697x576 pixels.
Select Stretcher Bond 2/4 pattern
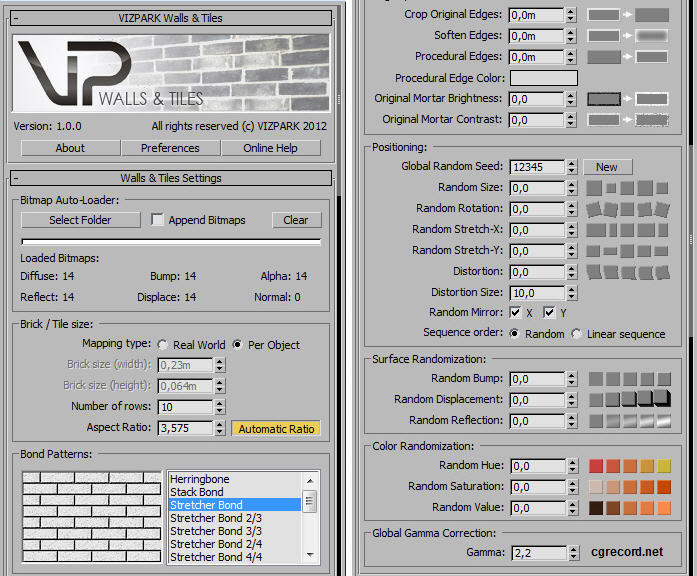coord(235,544)
